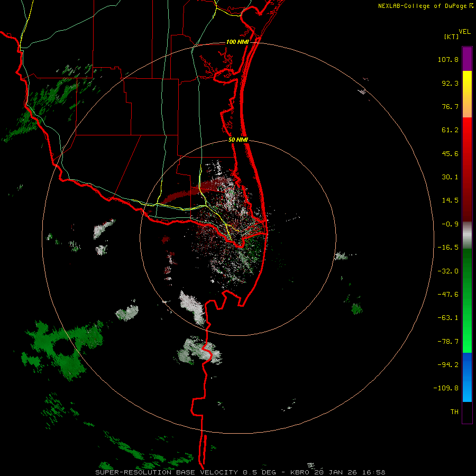Click the TH legend label
Screen dimensions: 476x476
454,412
